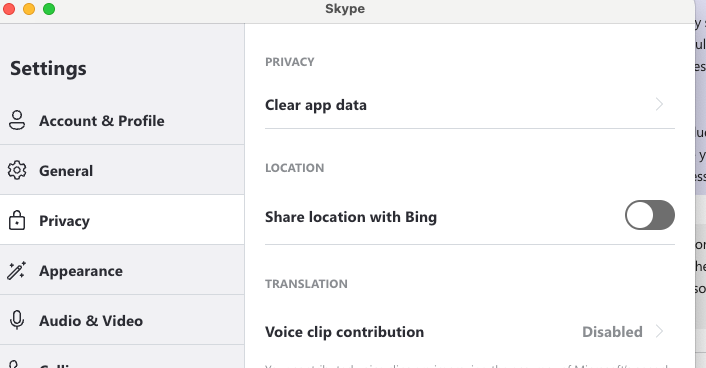
Task: Open Voice clip contribution chevron
Action: pos(659,332)
